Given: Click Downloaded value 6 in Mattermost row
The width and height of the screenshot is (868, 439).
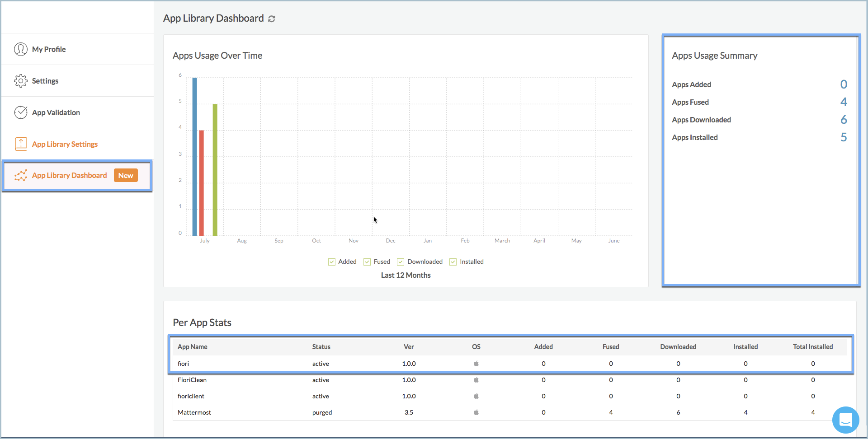Looking at the screenshot, I should (678, 412).
